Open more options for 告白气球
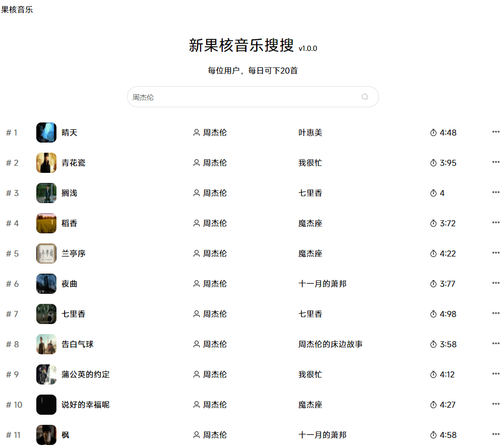 tap(495, 344)
